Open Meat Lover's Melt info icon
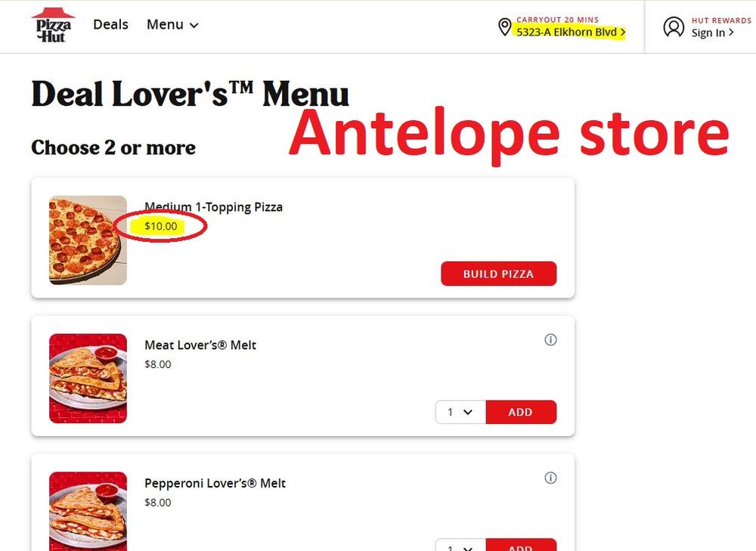This screenshot has width=756, height=551. [550, 340]
